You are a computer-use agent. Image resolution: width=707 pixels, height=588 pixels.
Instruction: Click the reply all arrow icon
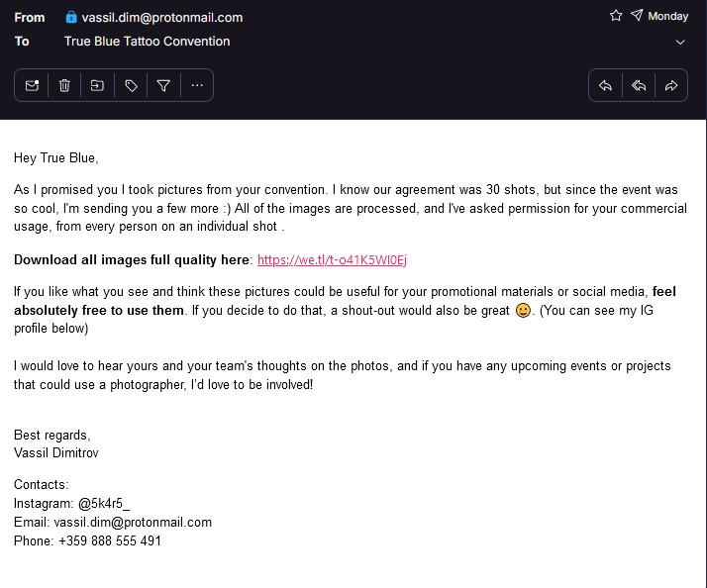pyautogui.click(x=639, y=86)
